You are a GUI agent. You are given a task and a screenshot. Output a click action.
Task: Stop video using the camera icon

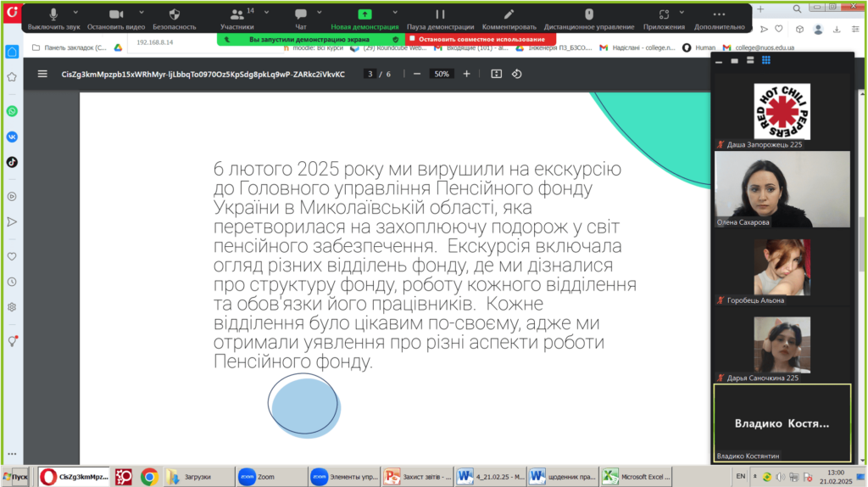tap(115, 14)
